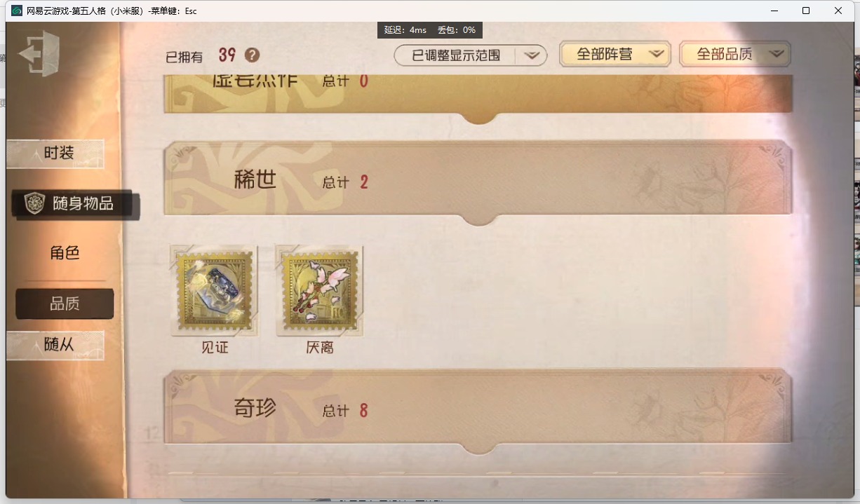Open the 全部阵营 faction filter

click(x=615, y=54)
